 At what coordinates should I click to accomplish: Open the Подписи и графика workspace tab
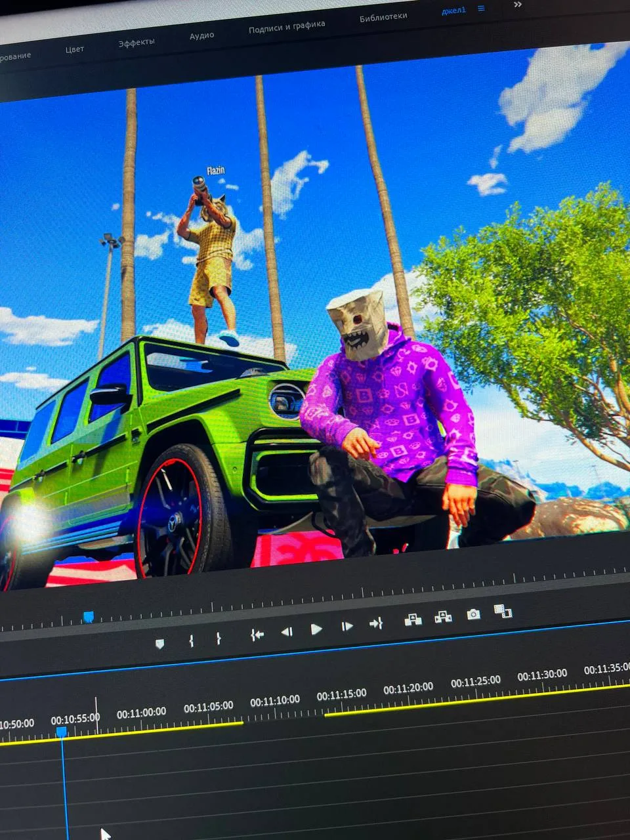click(x=287, y=27)
